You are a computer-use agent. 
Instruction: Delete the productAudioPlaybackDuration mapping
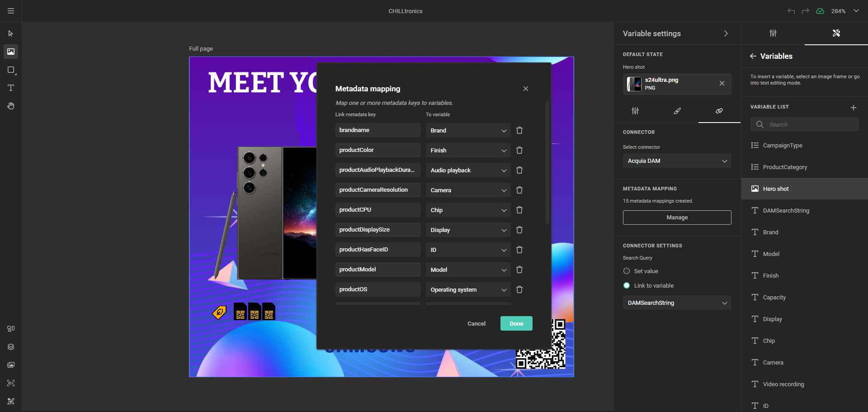point(519,170)
